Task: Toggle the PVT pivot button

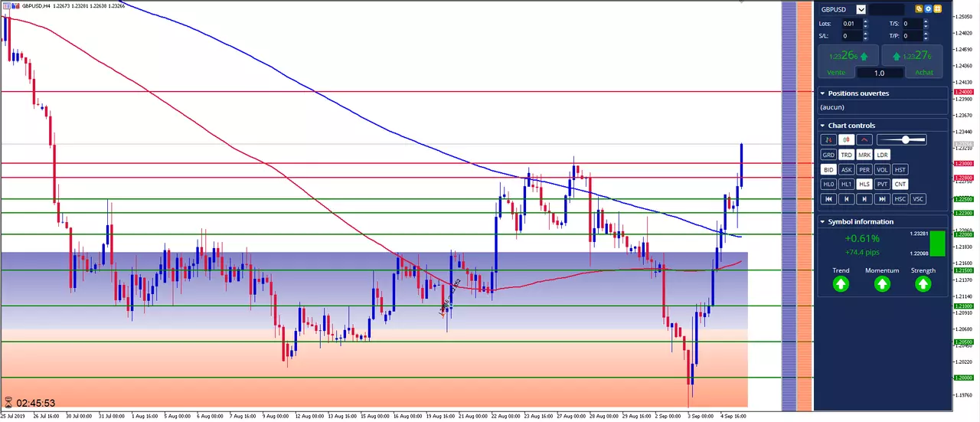Action: [882, 184]
